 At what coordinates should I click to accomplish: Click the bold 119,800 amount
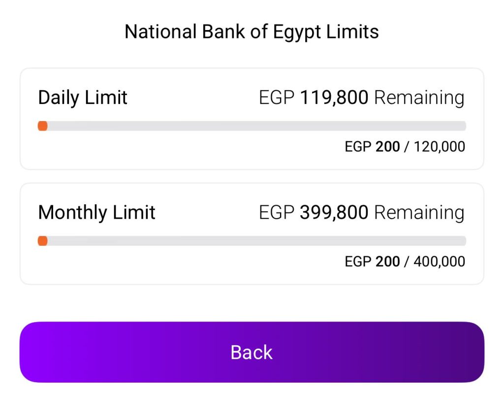[334, 97]
